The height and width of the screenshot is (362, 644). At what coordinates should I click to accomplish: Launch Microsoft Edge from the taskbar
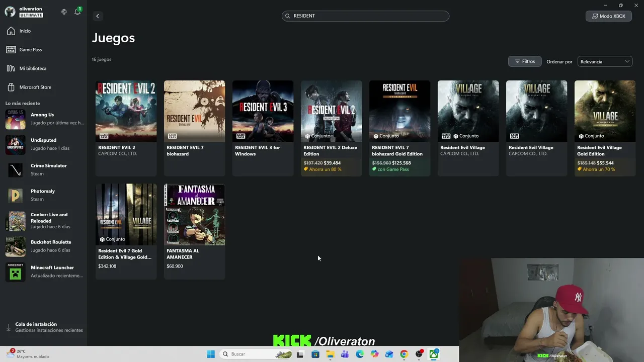pyautogui.click(x=360, y=354)
